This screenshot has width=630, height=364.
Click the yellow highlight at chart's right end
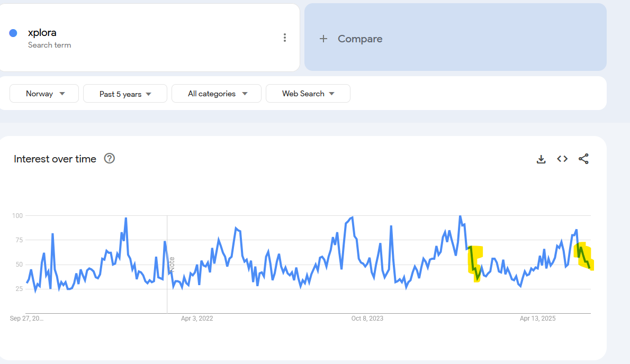click(583, 257)
